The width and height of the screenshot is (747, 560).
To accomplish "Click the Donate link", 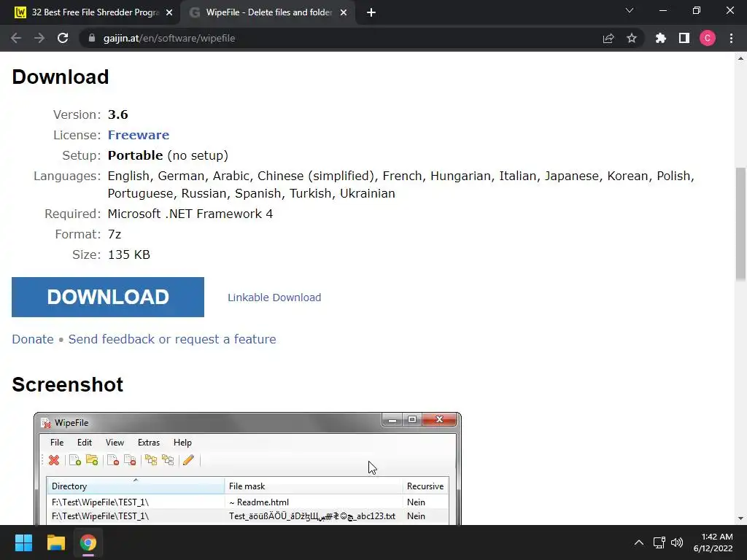I will click(x=33, y=339).
